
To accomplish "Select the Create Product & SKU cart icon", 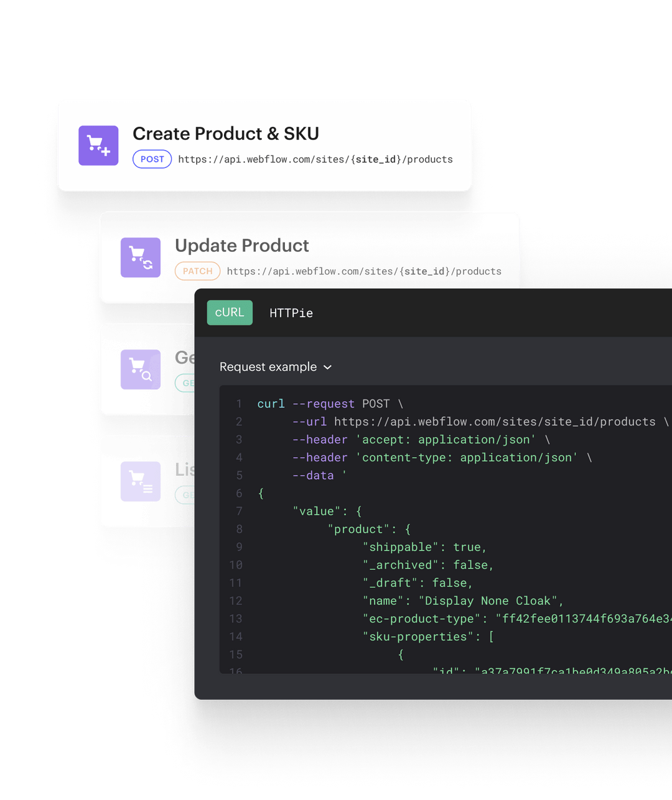I will (x=98, y=145).
